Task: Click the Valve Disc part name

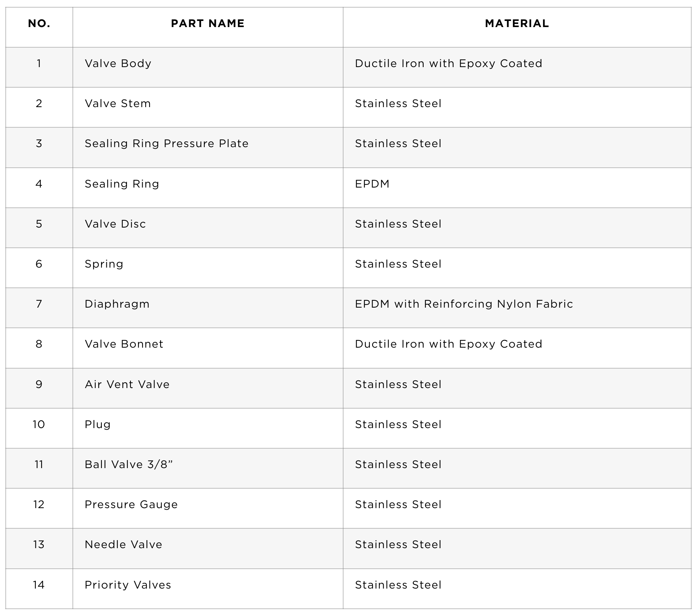Action: click(115, 224)
